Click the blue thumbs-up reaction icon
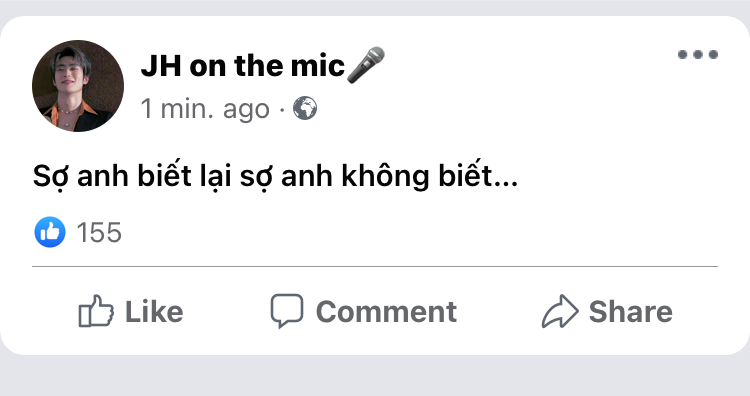Screen dimensions: 750x396 click(50, 232)
